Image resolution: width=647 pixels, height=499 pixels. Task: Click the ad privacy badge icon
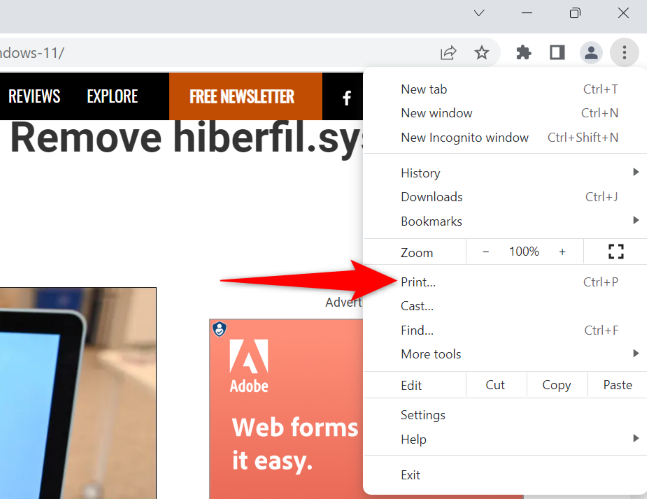pyautogui.click(x=220, y=329)
